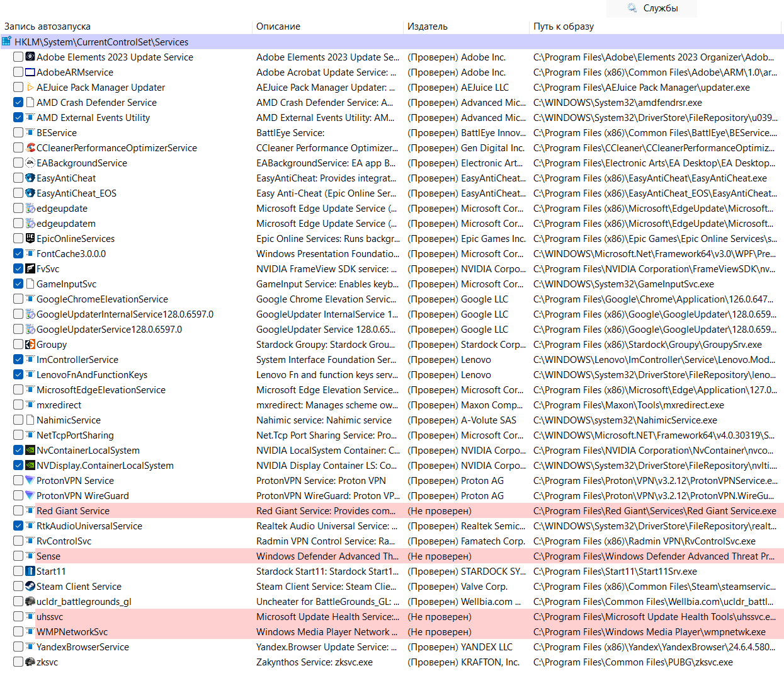The height and width of the screenshot is (673, 784).
Task: Click the edgeupdate service icon
Action: click(x=30, y=208)
